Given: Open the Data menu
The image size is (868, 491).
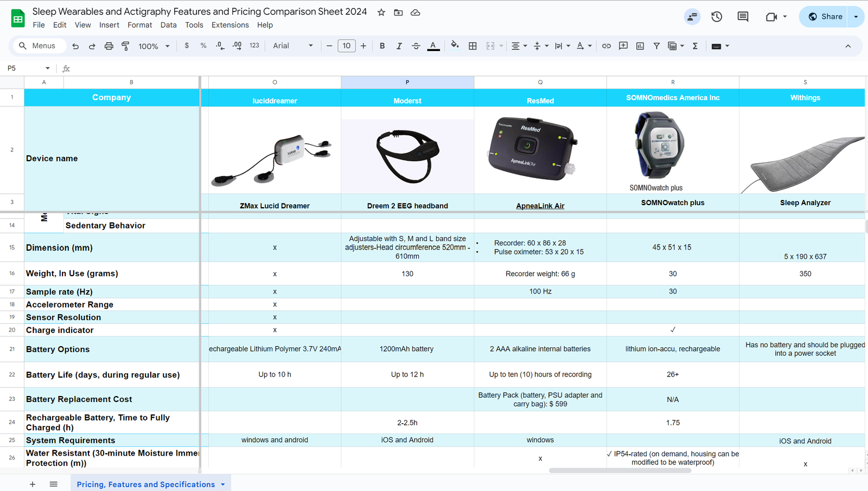Looking at the screenshot, I should 168,25.
